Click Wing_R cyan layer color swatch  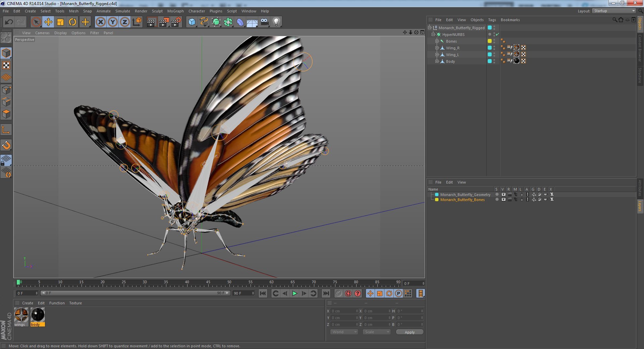[490, 48]
